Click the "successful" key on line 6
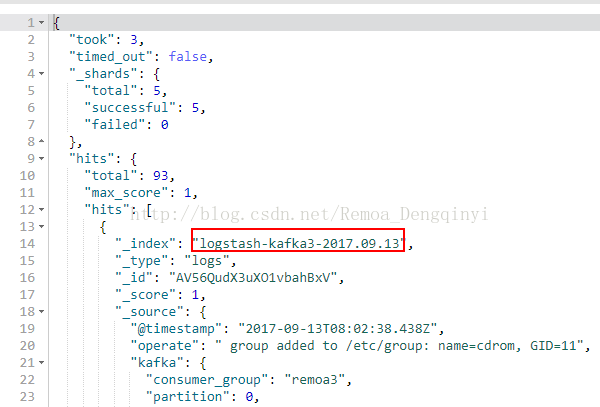Screen dimensions: 600x407 [x=130, y=107]
